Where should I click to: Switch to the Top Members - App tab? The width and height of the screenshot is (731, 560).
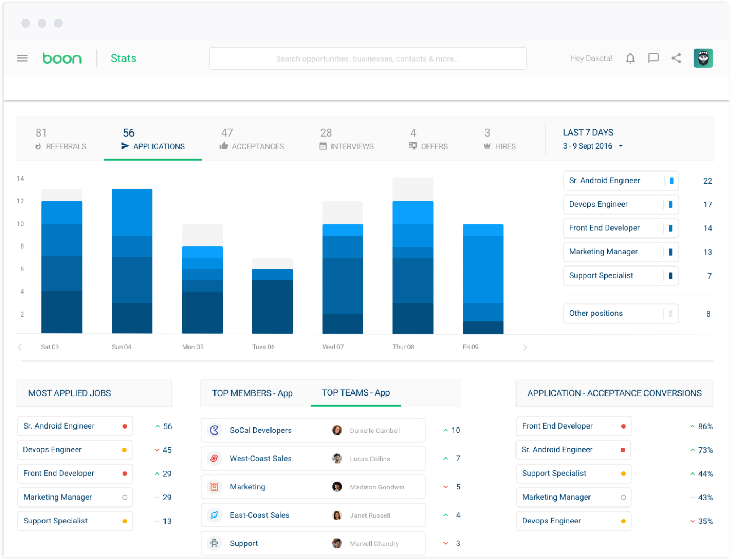252,393
